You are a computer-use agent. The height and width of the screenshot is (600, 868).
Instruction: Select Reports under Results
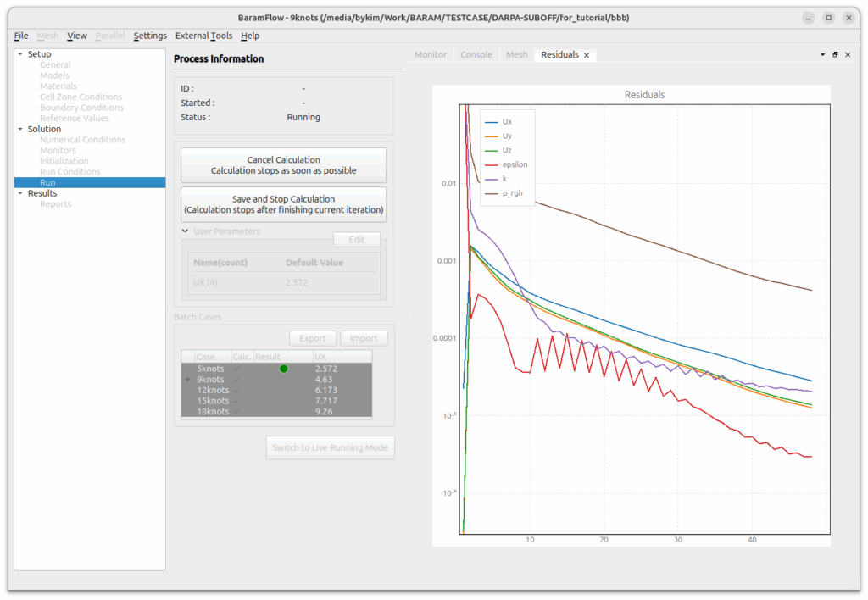point(55,203)
